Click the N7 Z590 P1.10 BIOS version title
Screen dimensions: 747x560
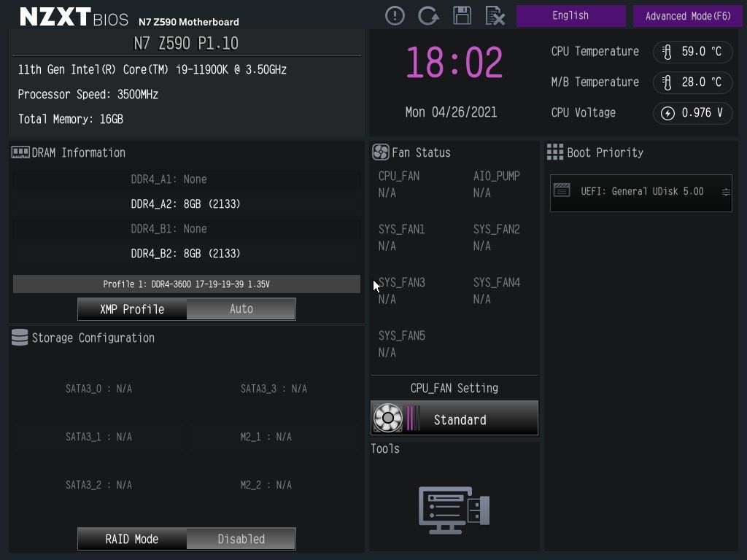coord(186,43)
